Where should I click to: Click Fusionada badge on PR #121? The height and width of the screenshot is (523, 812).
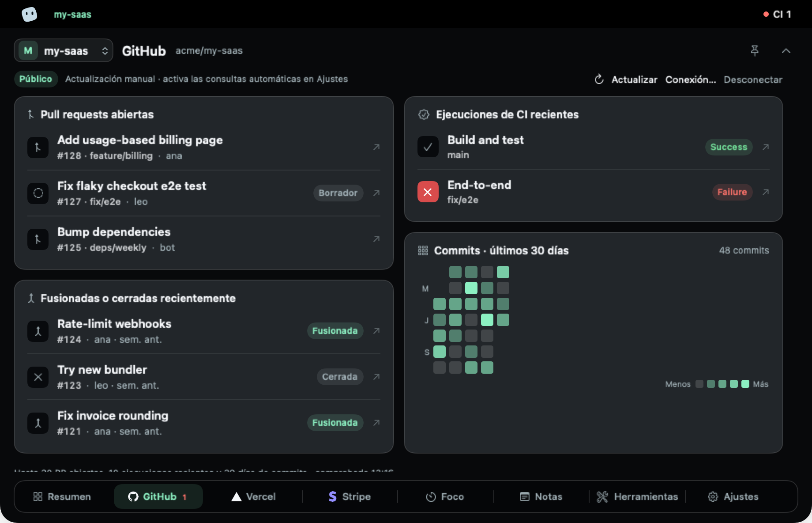tap(335, 423)
